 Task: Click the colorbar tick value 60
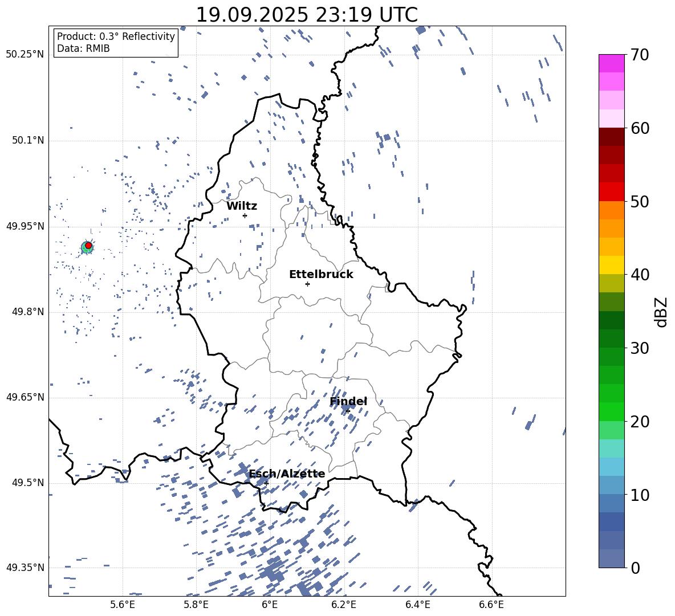coord(640,128)
